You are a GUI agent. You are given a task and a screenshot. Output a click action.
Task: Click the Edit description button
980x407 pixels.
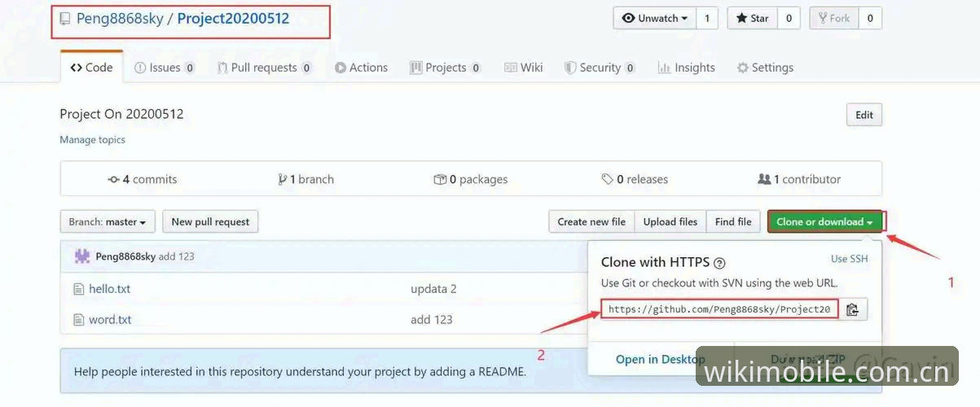click(x=864, y=115)
